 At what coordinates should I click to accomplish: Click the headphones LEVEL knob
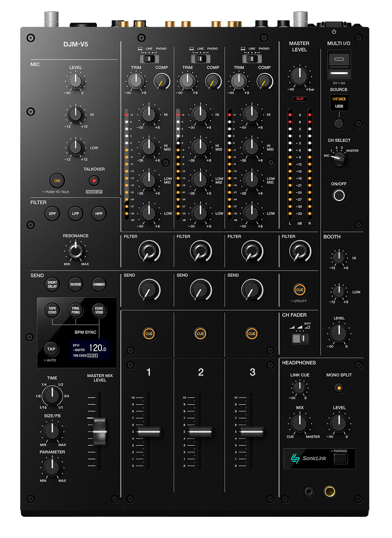(339, 423)
